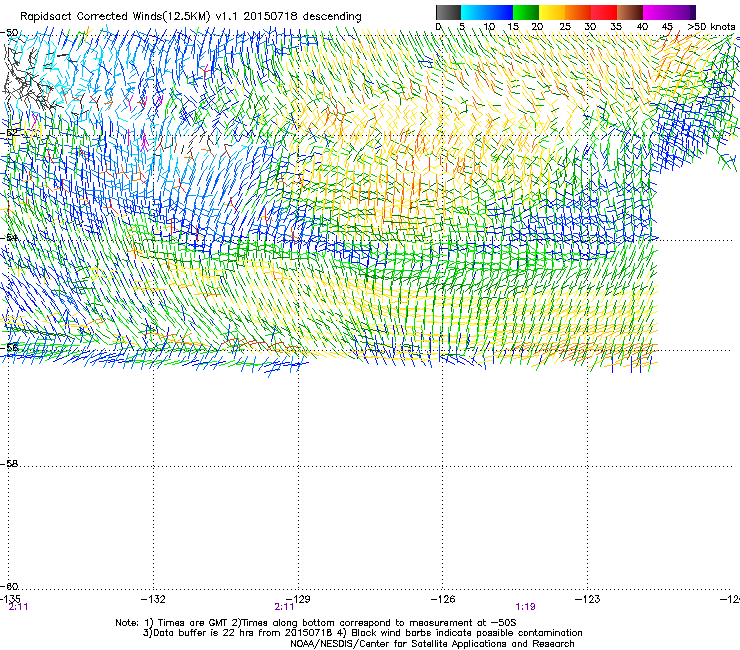Click the '-123' longitude label
The height and width of the screenshot is (650, 740).
(587, 599)
